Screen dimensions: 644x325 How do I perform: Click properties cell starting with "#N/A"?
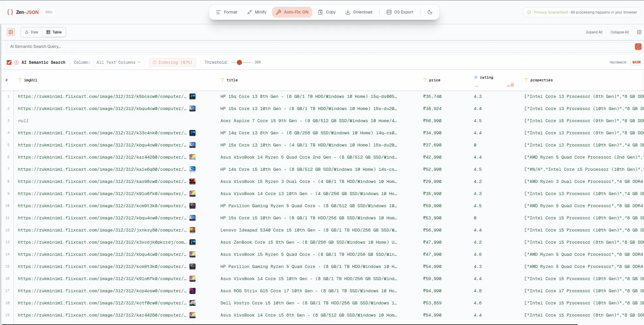tap(584, 169)
